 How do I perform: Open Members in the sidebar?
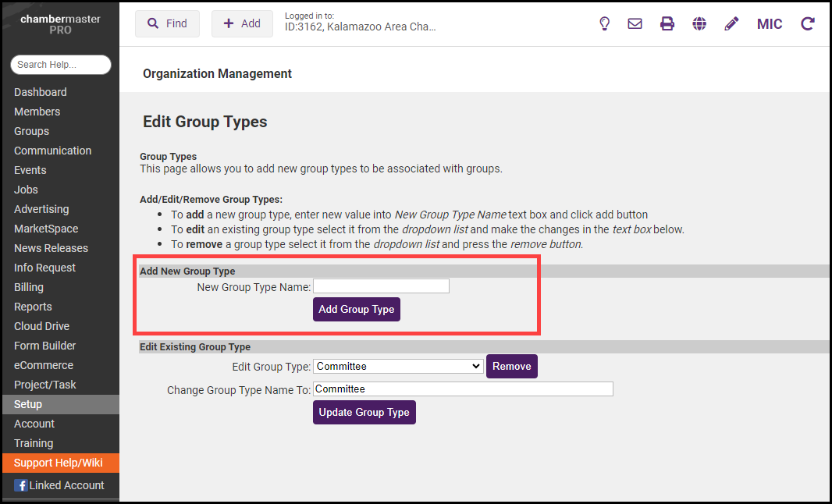pos(37,112)
